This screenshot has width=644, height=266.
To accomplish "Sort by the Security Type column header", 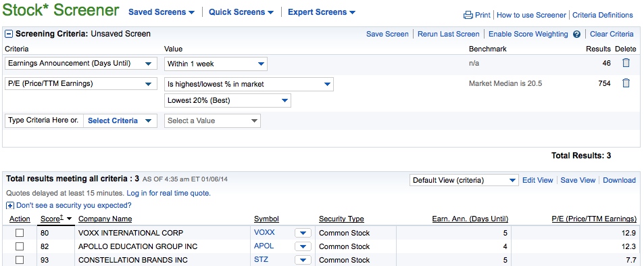I will [341, 219].
